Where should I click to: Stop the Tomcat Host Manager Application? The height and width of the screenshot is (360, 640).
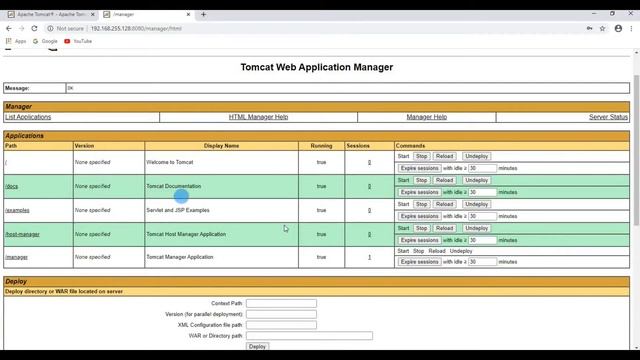click(x=422, y=229)
